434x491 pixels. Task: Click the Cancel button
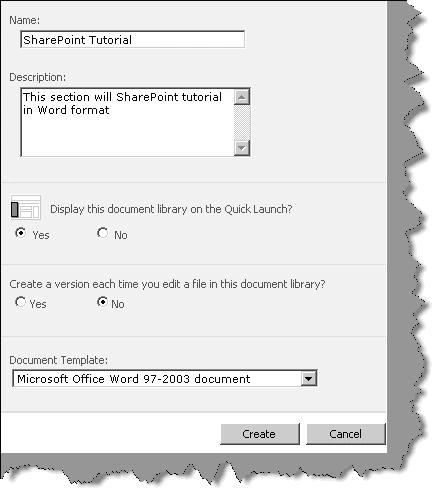346,434
